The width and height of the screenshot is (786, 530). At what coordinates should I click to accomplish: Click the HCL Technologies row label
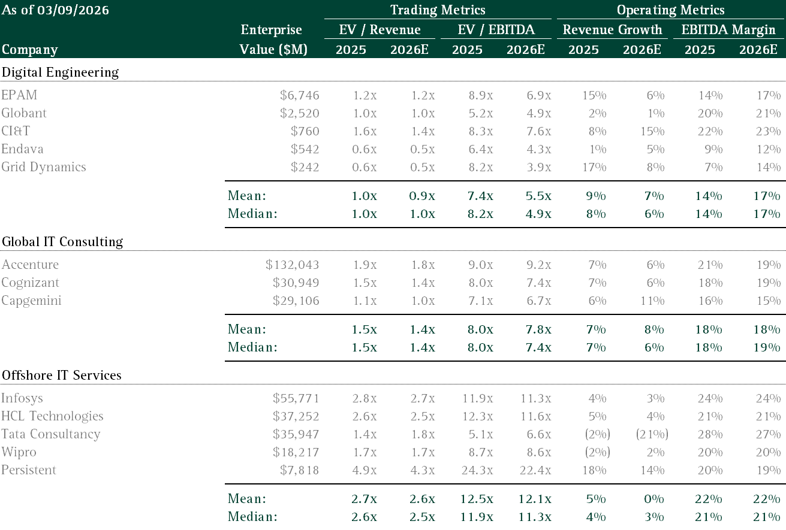(53, 415)
